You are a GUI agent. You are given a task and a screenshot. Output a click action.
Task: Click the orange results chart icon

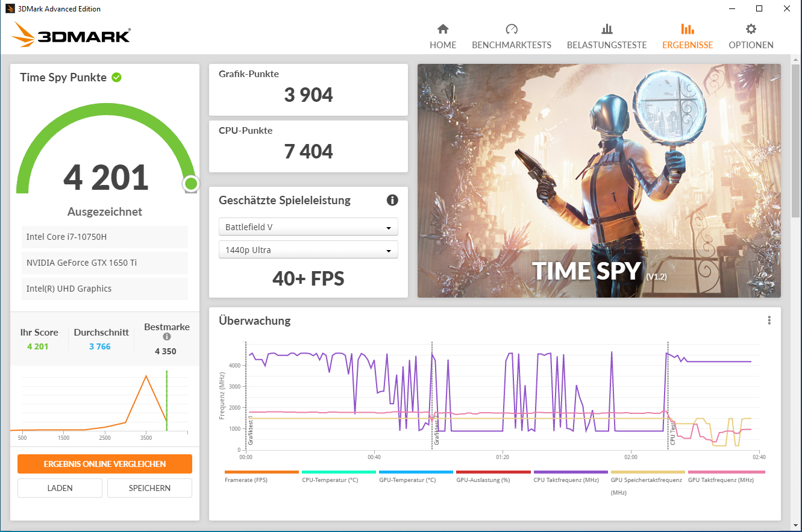coord(688,29)
